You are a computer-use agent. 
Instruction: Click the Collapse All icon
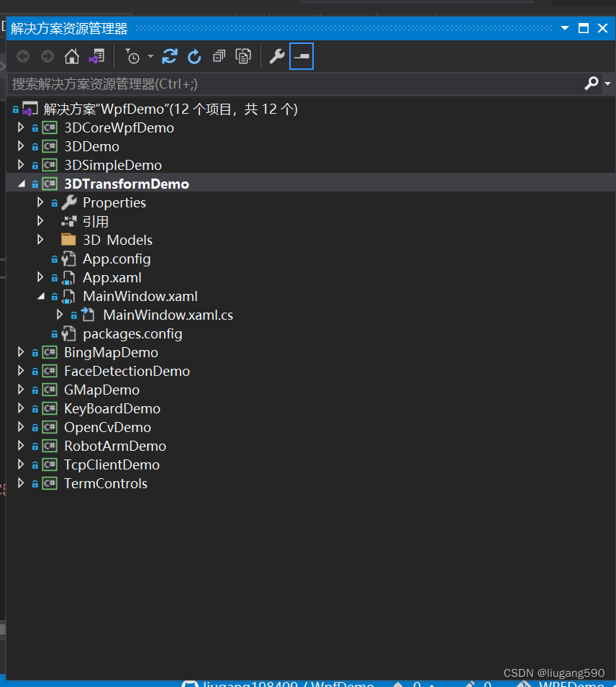(219, 57)
